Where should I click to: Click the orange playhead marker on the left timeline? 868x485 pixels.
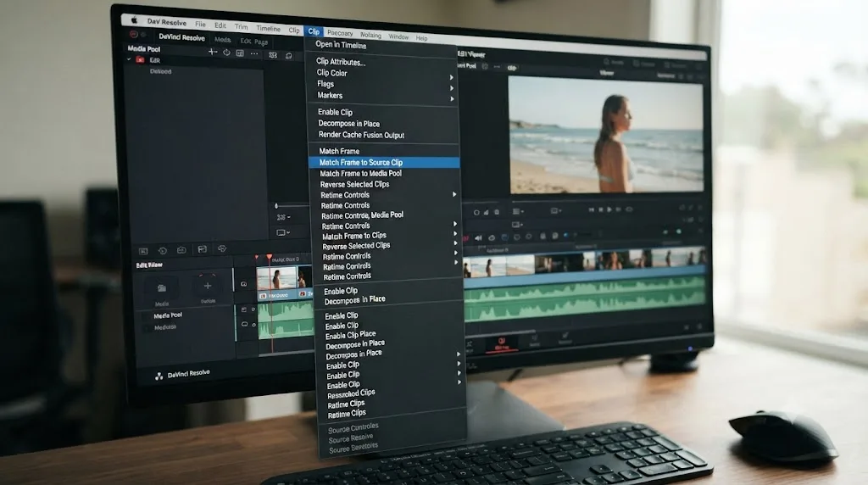(269, 258)
